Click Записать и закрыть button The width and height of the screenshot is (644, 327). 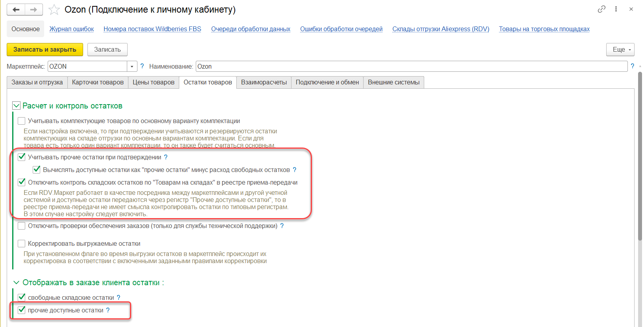pyautogui.click(x=45, y=49)
